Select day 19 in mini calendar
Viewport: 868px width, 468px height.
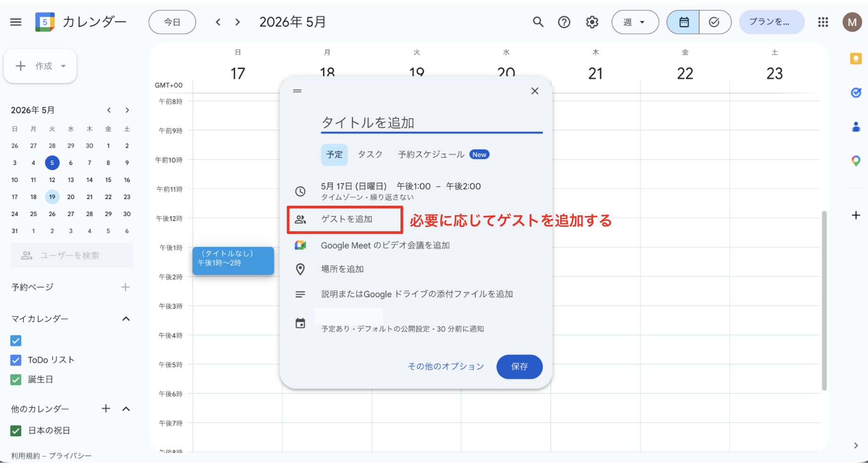pyautogui.click(x=52, y=197)
